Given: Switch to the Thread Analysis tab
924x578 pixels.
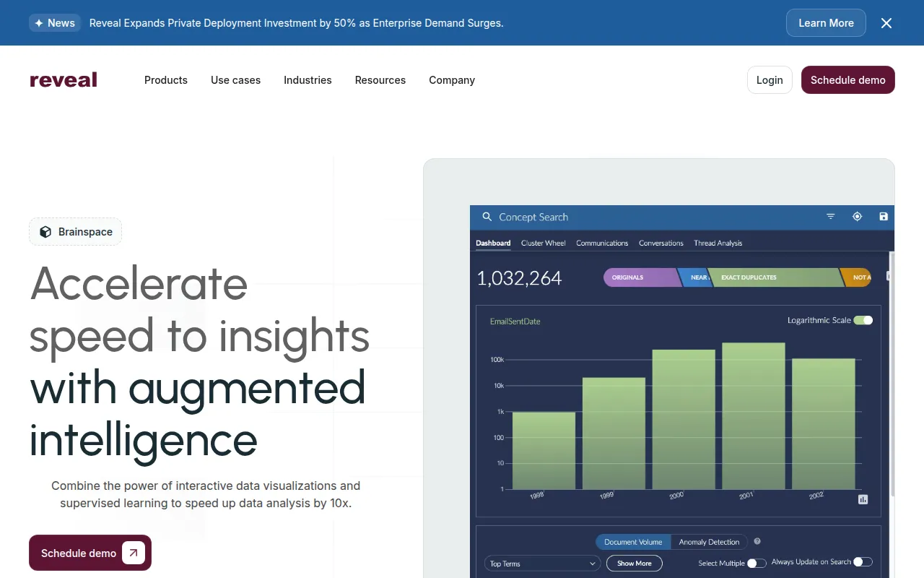Looking at the screenshot, I should pos(718,243).
